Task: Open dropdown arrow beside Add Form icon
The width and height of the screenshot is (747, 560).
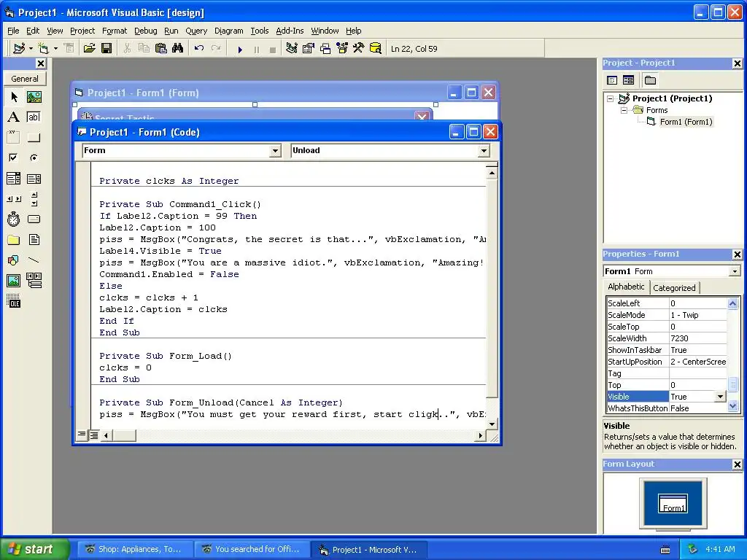Action: coord(55,49)
